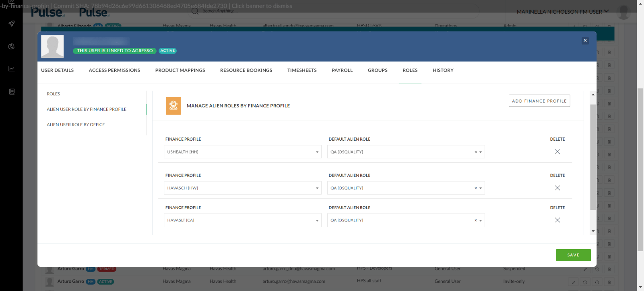Click trash icon for arturo.garro@havasmagma.com row

[609, 282]
